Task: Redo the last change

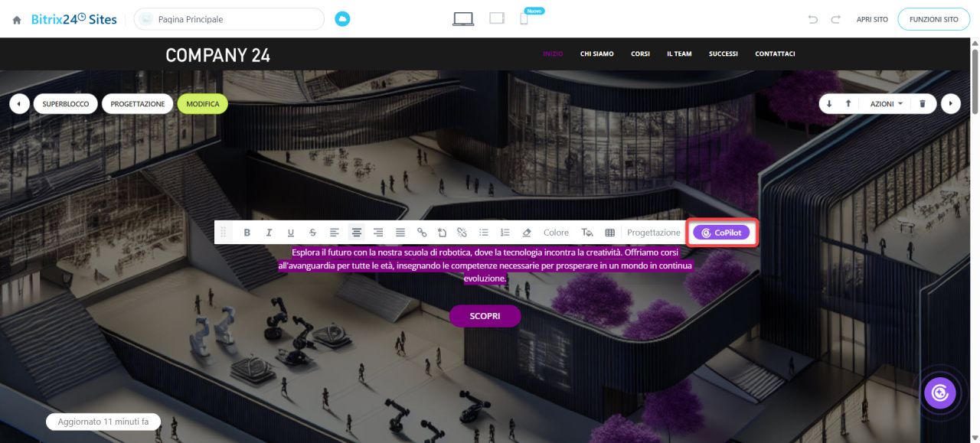Action: tap(836, 19)
